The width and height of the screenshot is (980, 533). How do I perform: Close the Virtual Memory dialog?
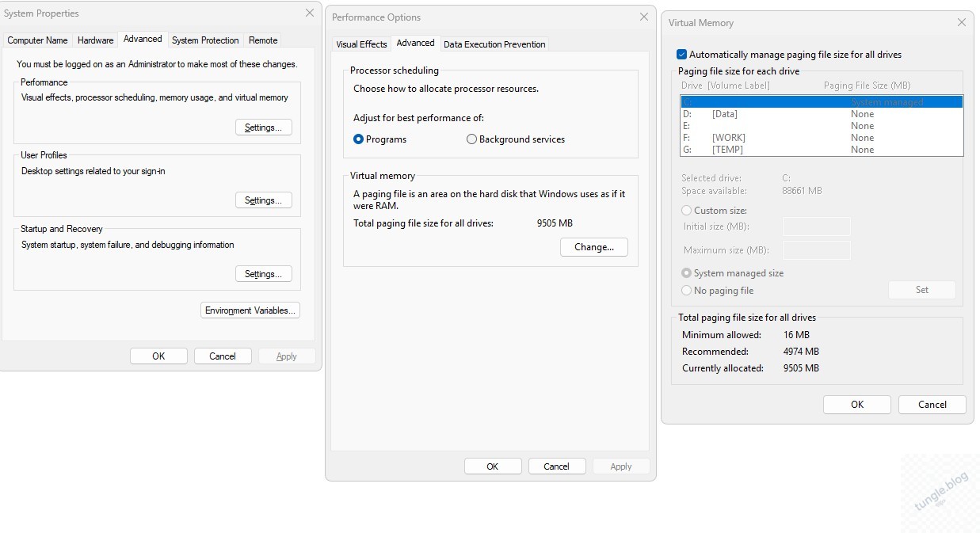pos(962,22)
